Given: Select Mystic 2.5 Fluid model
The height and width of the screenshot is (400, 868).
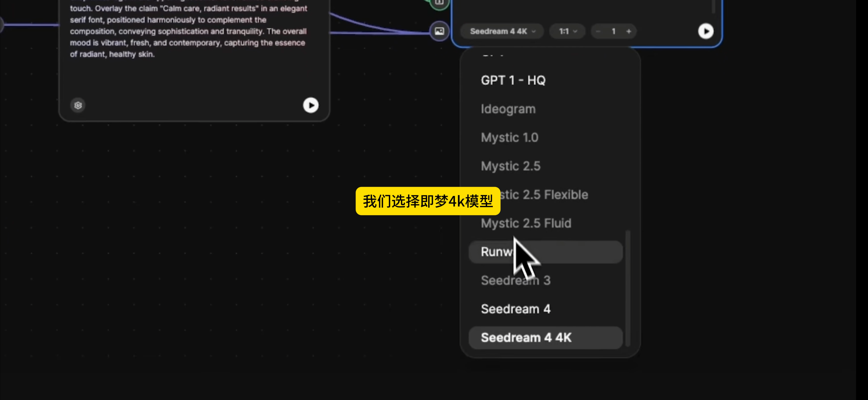Looking at the screenshot, I should click(x=545, y=223).
